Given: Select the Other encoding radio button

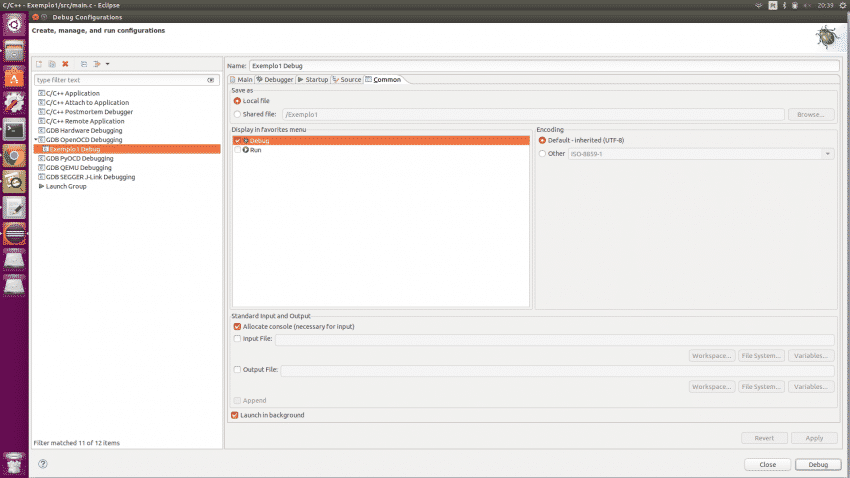Looking at the screenshot, I should click(542, 154).
